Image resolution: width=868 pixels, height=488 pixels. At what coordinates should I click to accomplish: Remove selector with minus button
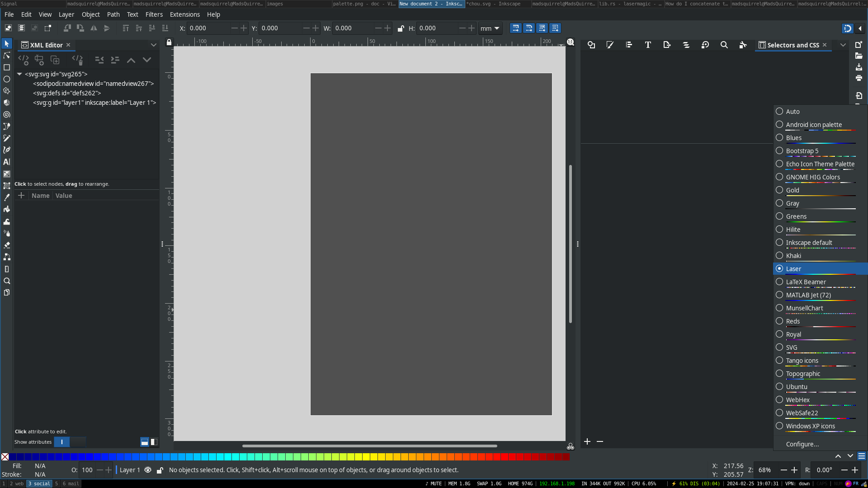pyautogui.click(x=600, y=441)
